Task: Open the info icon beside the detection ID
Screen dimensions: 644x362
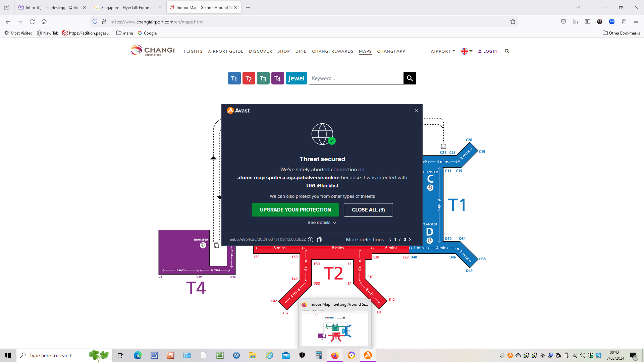Action: click(311, 240)
